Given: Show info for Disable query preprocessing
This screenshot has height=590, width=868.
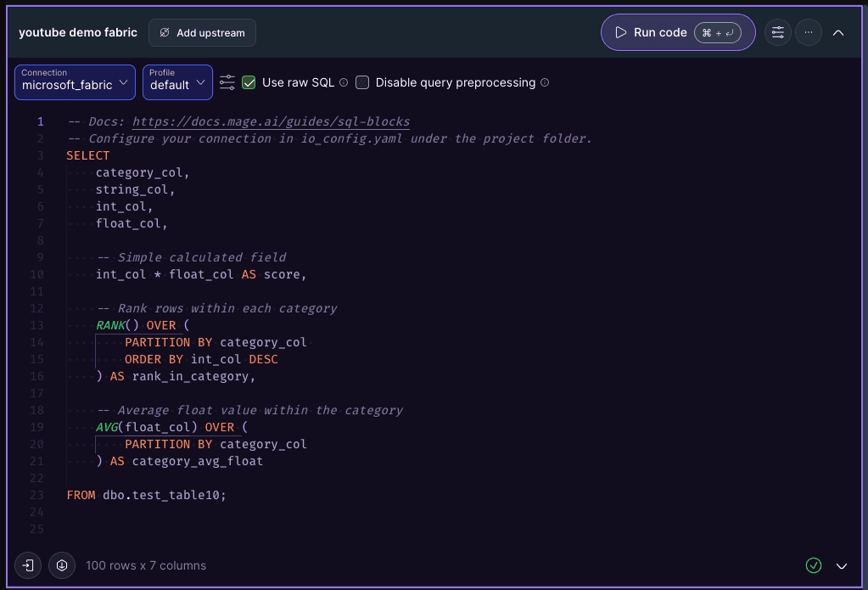Looking at the screenshot, I should click(x=545, y=82).
